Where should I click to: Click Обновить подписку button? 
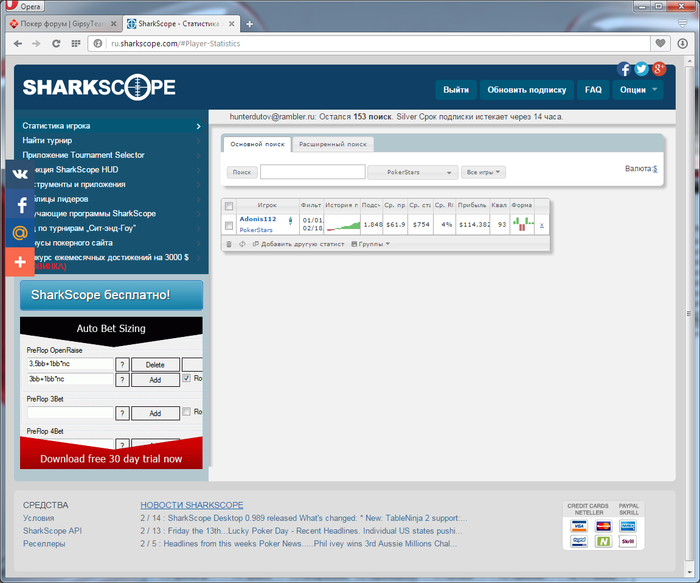(x=527, y=90)
